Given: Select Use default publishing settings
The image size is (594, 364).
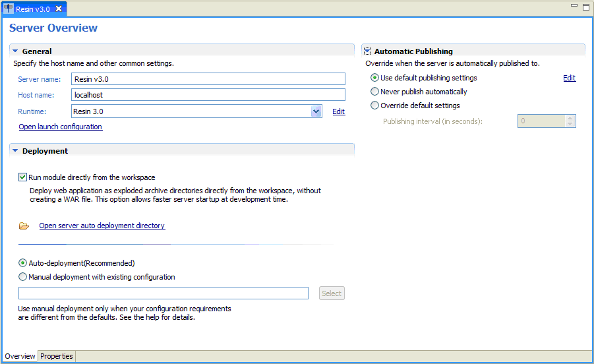Looking at the screenshot, I should click(374, 78).
